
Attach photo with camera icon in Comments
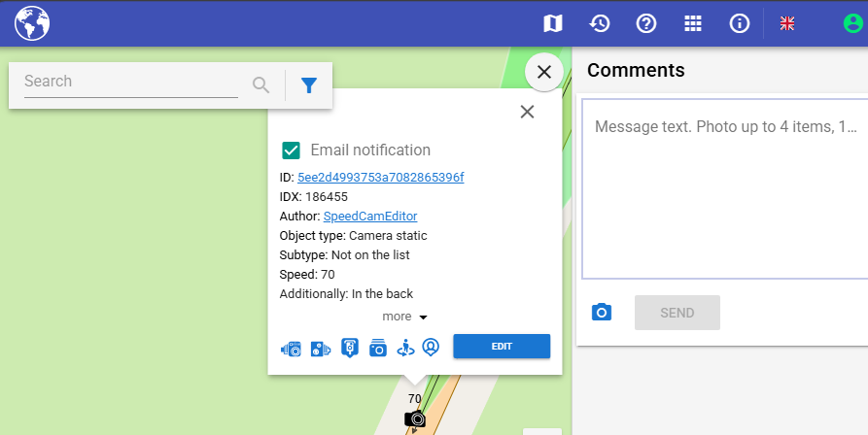pos(602,313)
